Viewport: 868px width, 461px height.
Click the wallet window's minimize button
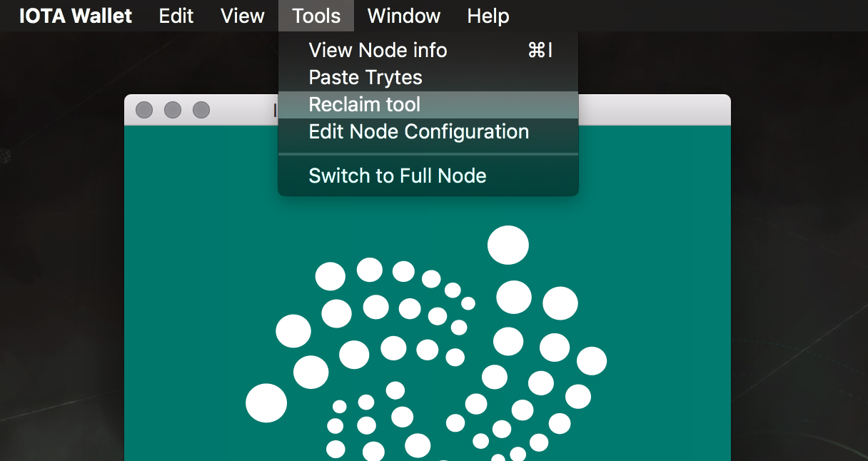[x=173, y=110]
